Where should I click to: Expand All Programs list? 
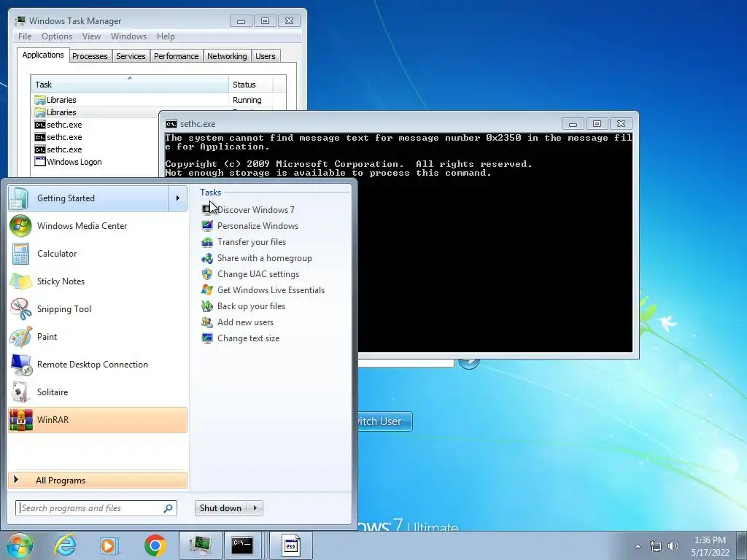tap(98, 480)
